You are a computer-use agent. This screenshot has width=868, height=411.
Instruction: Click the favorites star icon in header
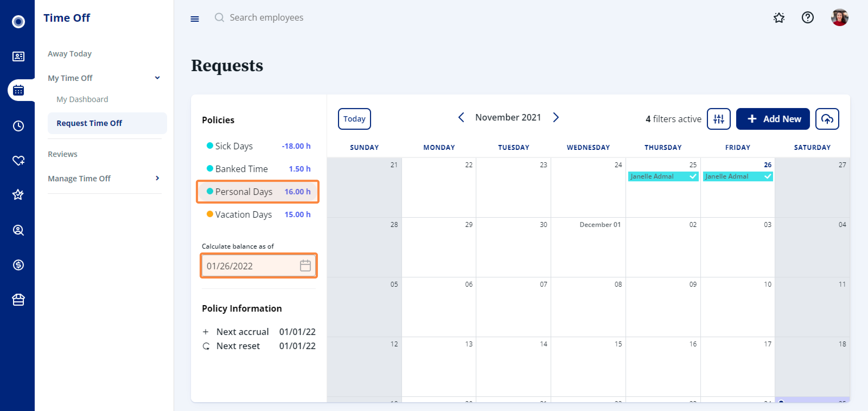click(x=779, y=17)
